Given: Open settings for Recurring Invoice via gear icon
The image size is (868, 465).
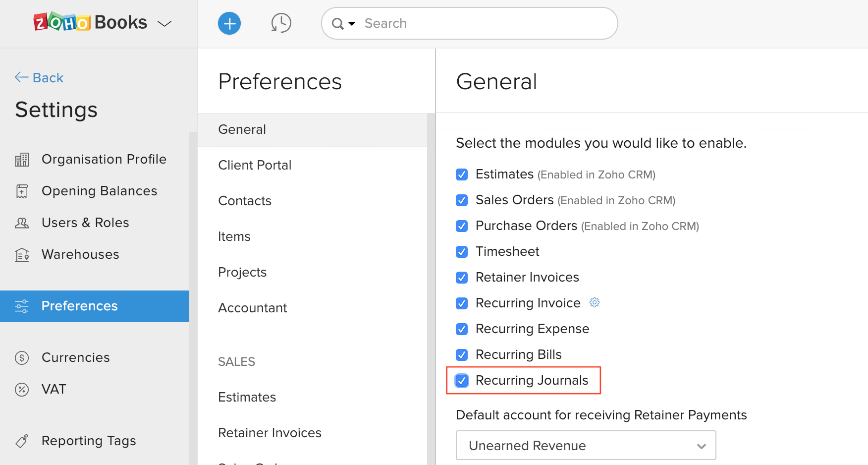Looking at the screenshot, I should click(594, 302).
